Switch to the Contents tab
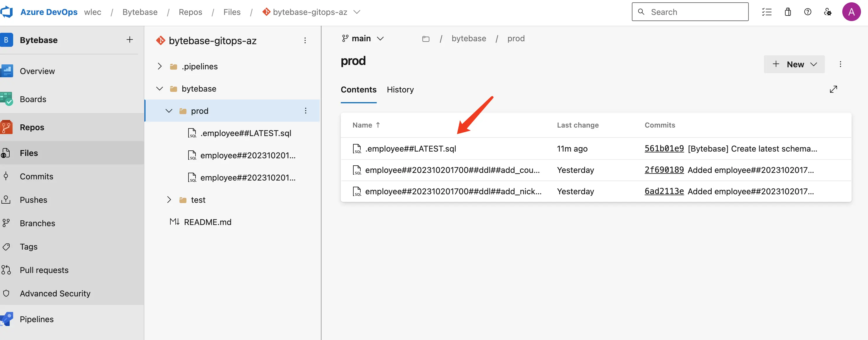The width and height of the screenshot is (868, 340). [x=359, y=89]
